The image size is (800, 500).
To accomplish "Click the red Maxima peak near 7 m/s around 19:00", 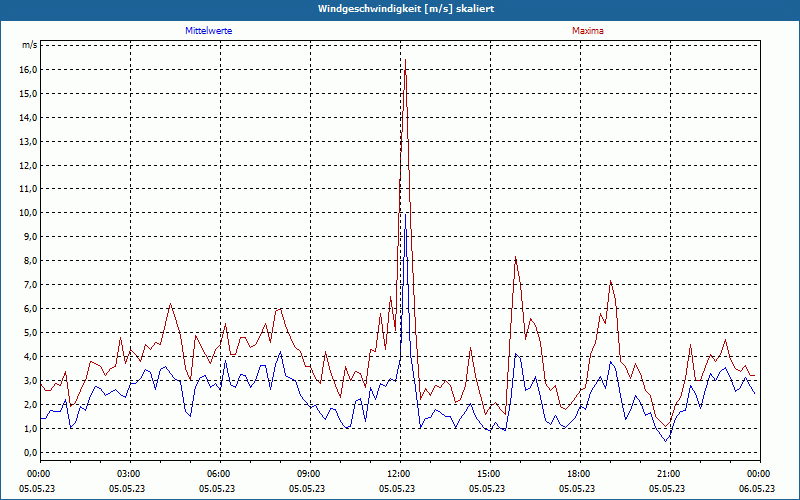I will click(610, 281).
